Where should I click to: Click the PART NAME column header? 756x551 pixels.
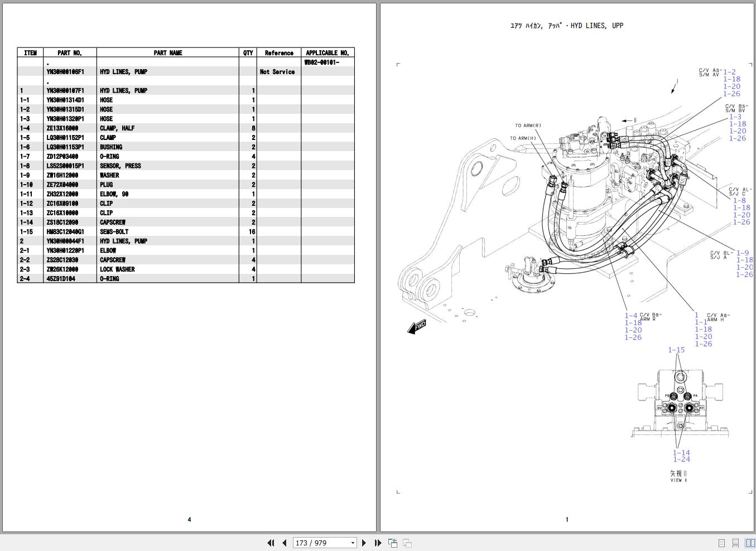[168, 53]
